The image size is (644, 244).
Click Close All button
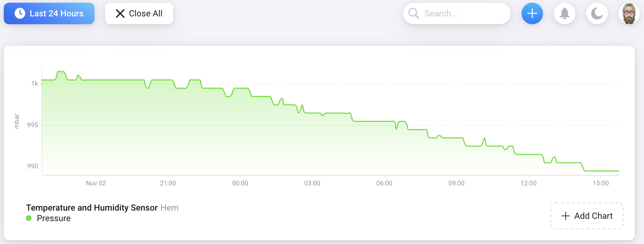pos(139,14)
